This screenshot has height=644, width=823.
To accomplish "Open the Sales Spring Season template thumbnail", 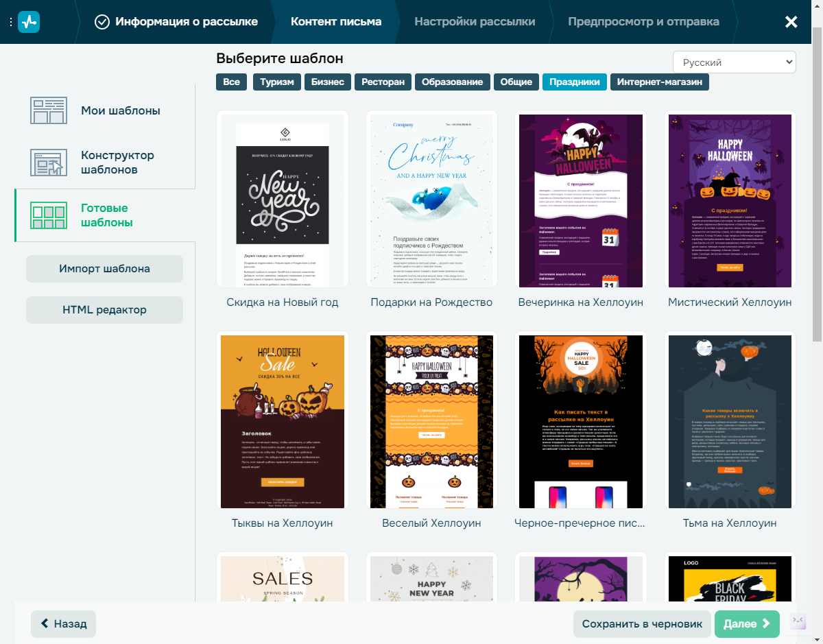I will (283, 578).
